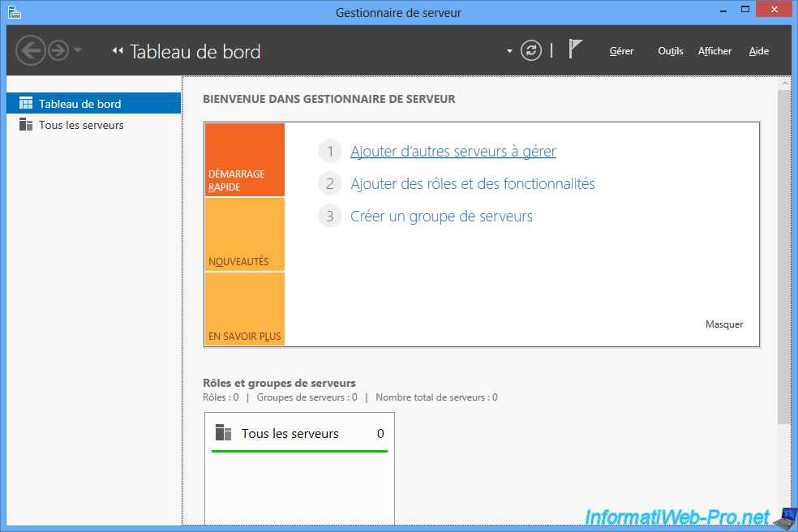Select the En savoir plus tile
The image size is (798, 532).
(245, 309)
